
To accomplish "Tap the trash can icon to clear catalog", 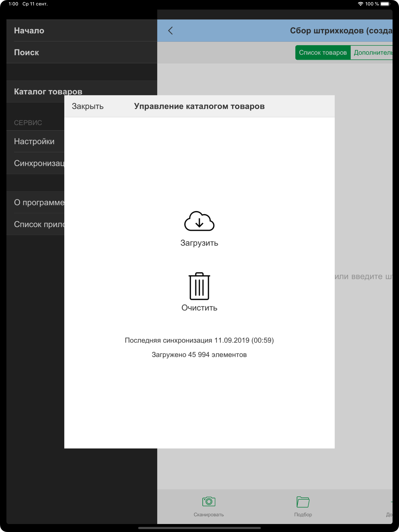I will pyautogui.click(x=199, y=286).
